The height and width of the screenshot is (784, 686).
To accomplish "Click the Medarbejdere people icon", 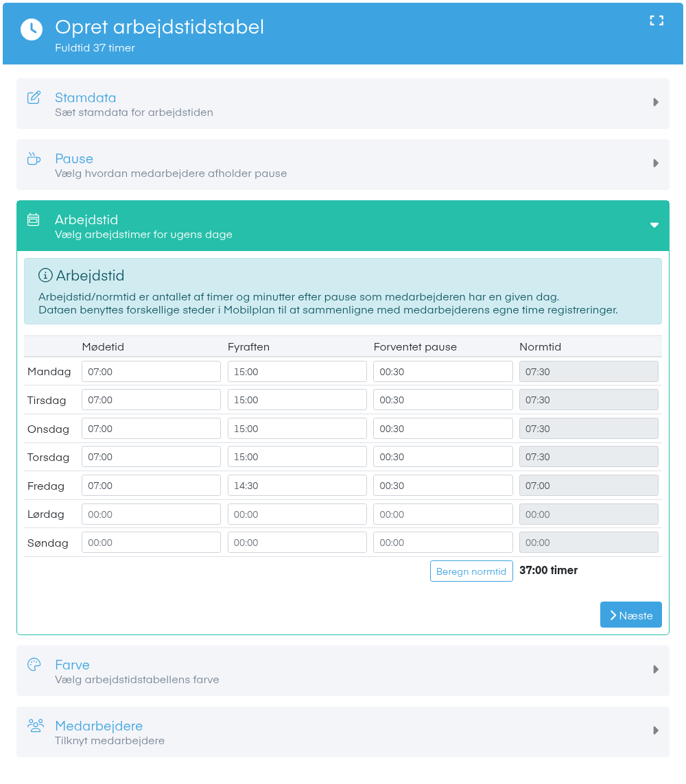I will pos(36,726).
